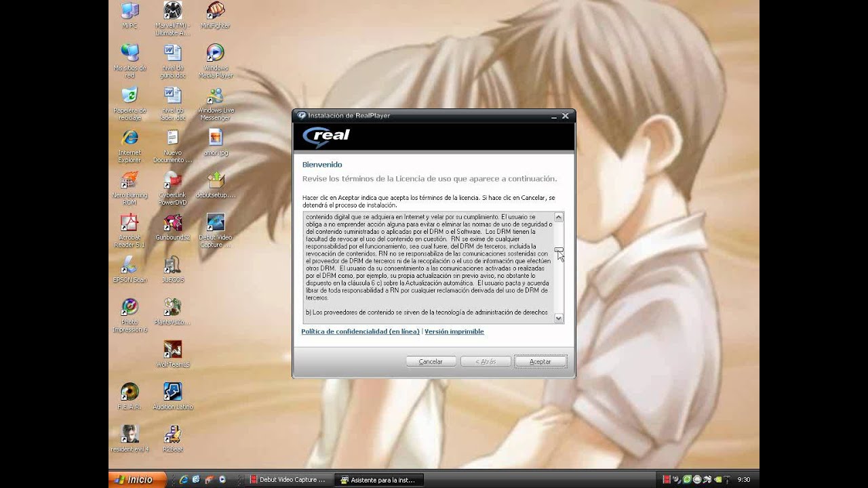The height and width of the screenshot is (488, 868).
Task: Open debutsetup installer icon
Action: pyautogui.click(x=216, y=184)
